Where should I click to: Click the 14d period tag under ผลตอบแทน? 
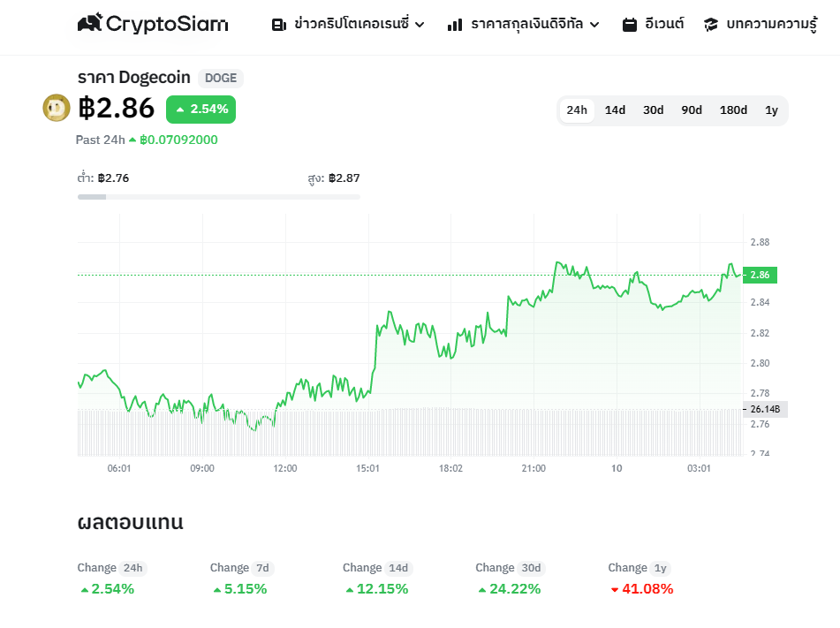[398, 568]
